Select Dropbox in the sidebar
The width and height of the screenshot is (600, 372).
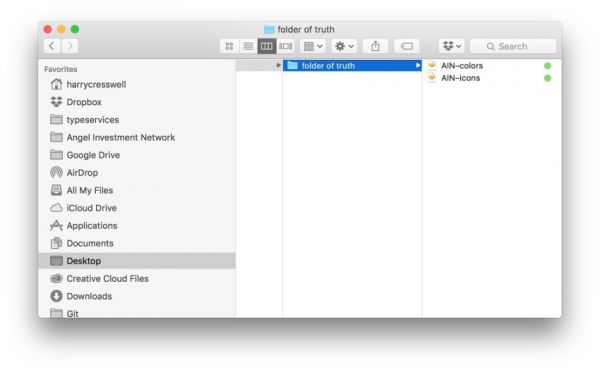click(137, 102)
